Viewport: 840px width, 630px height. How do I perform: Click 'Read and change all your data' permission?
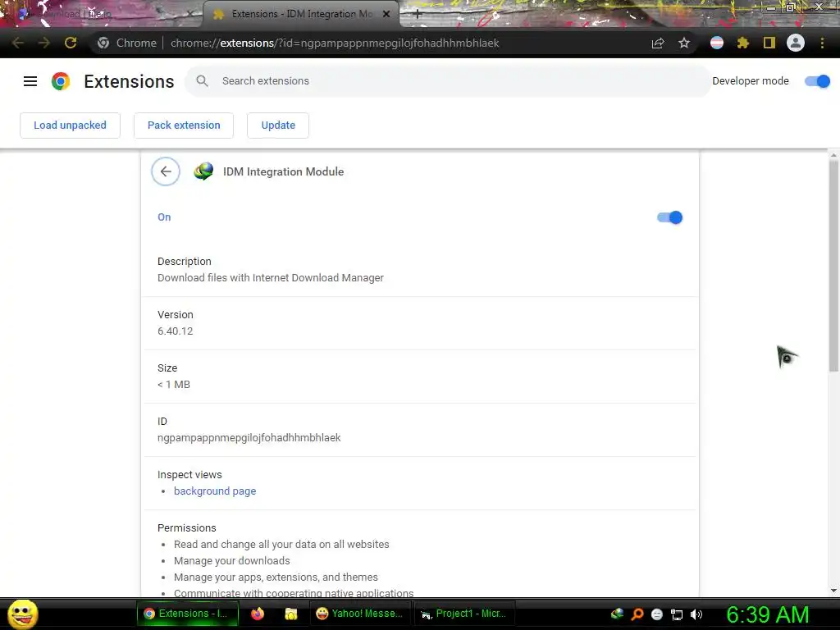coord(281,545)
